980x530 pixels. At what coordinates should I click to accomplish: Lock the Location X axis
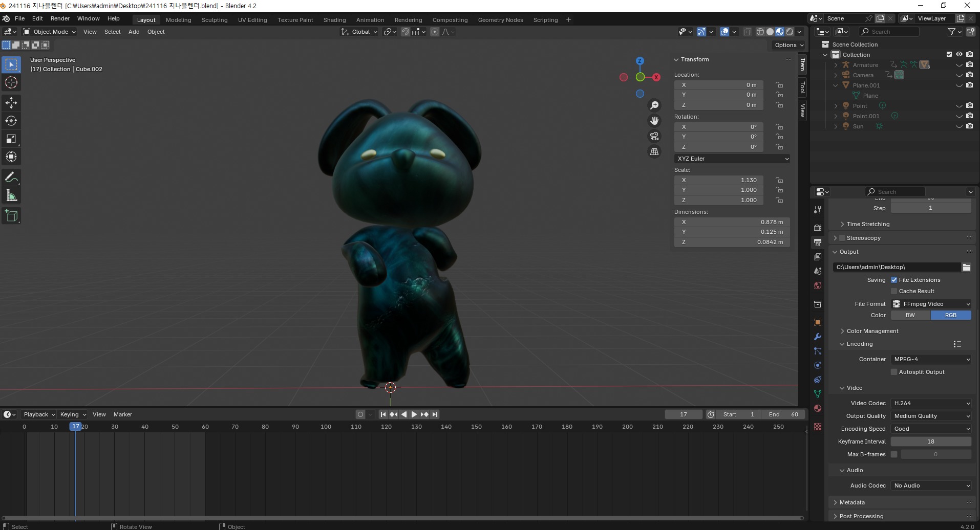(x=779, y=85)
